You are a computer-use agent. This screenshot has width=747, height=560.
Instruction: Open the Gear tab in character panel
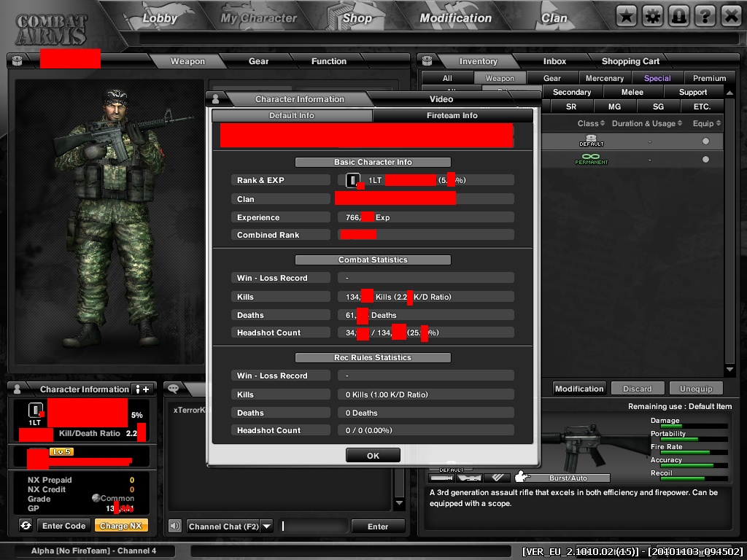coord(258,61)
